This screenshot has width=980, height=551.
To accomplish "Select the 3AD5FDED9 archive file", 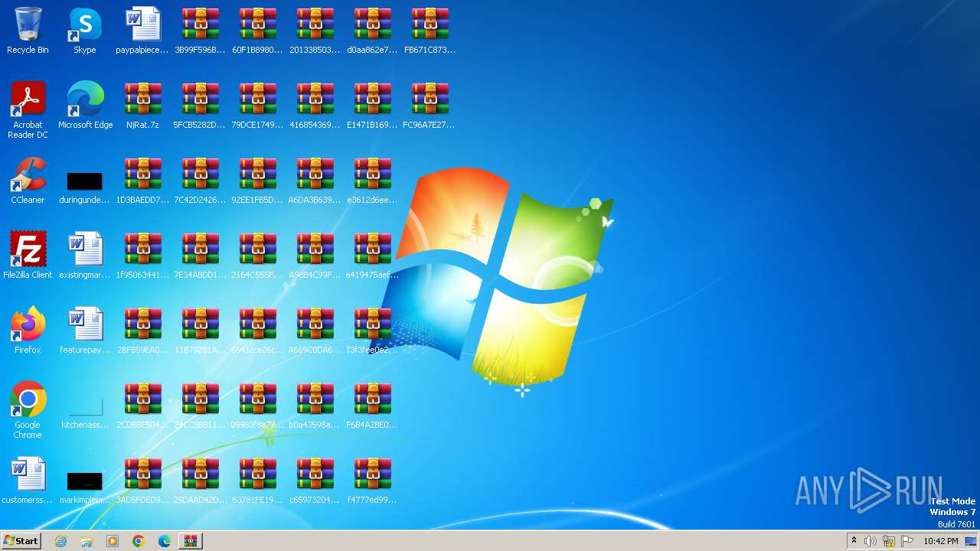I will tap(142, 481).
